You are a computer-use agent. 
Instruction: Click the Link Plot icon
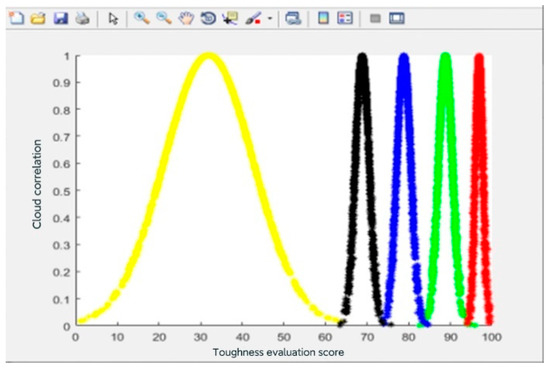(x=293, y=18)
